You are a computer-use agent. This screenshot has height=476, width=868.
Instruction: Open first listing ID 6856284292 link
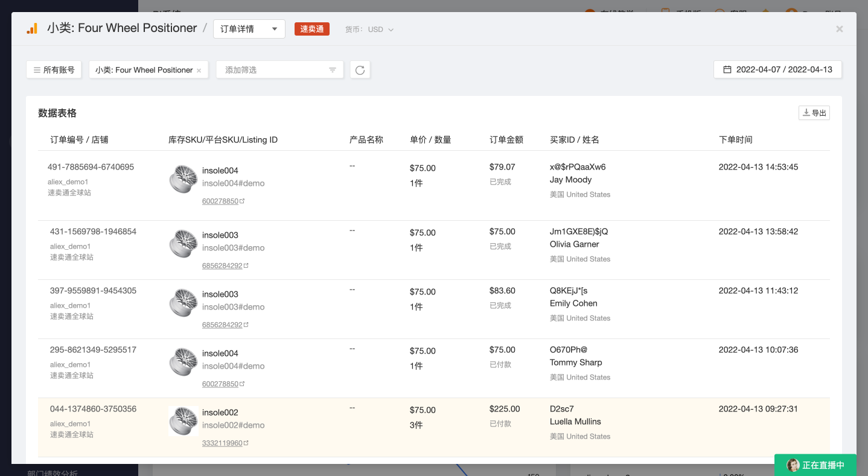222,266
